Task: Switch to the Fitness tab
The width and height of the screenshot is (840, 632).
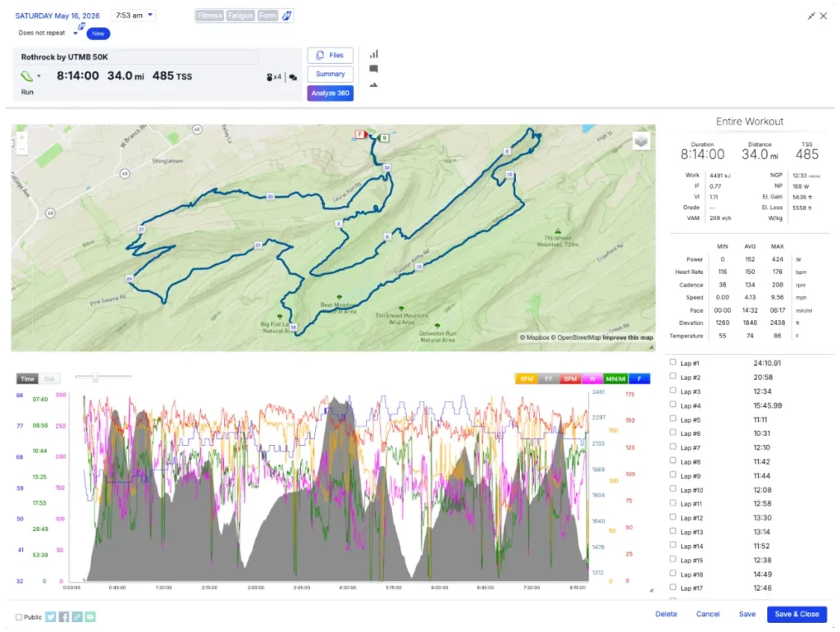Action: 209,16
